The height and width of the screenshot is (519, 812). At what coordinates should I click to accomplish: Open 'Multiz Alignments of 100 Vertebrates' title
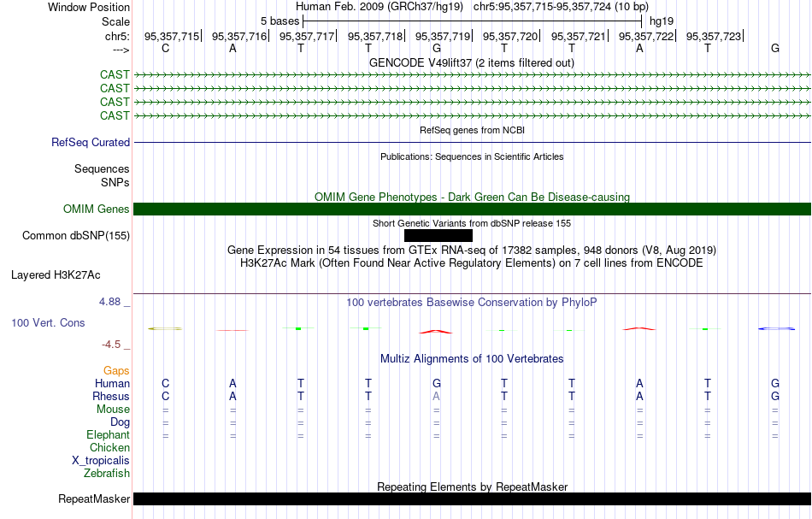472,358
